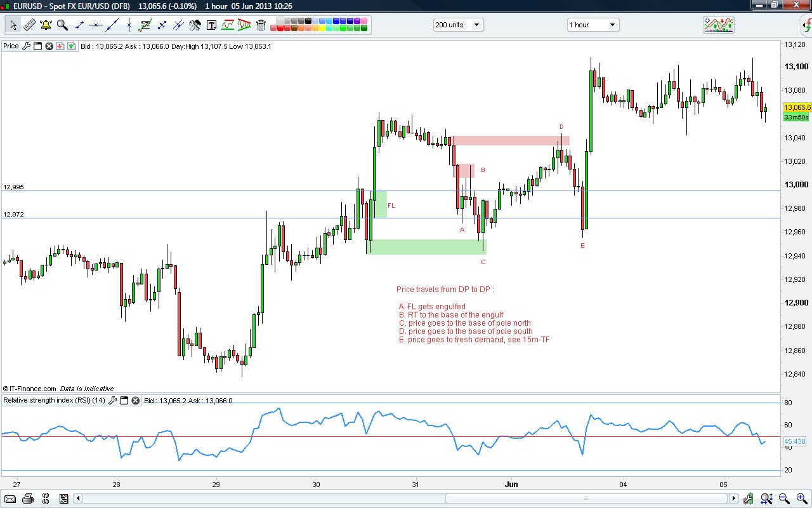Toggle the cursor pointer mode

[13, 25]
